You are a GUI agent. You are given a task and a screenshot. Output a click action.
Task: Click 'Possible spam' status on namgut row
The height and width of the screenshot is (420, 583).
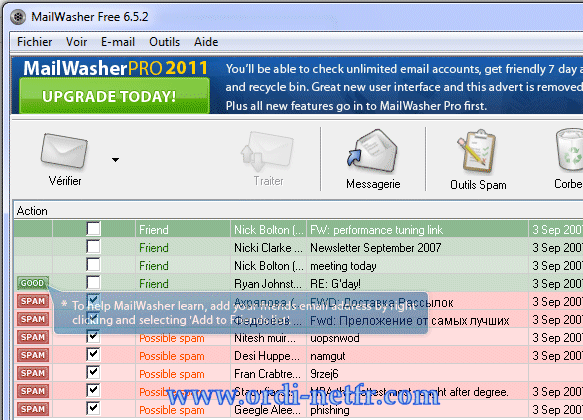(172, 356)
